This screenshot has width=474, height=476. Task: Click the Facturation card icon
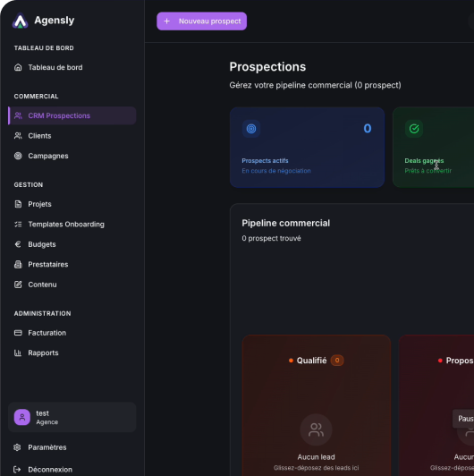(18, 333)
